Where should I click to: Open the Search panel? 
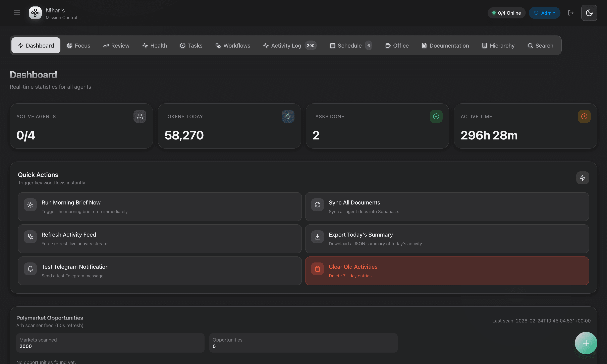[540, 45]
